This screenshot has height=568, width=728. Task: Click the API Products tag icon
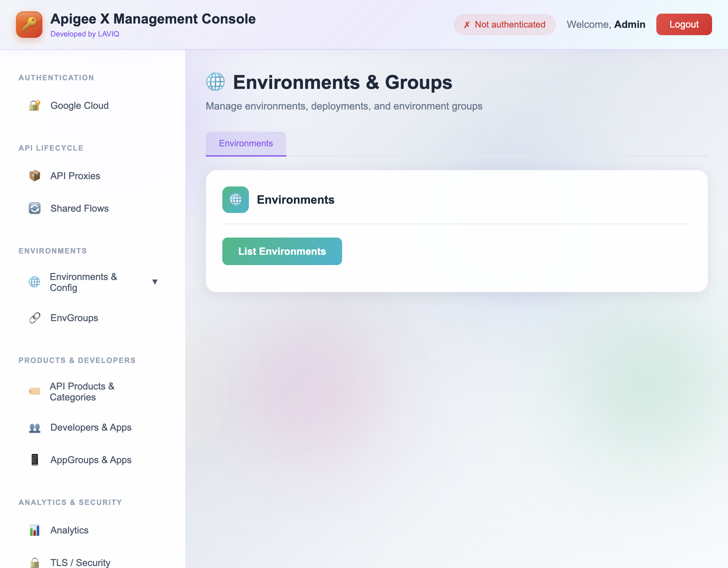(34, 391)
